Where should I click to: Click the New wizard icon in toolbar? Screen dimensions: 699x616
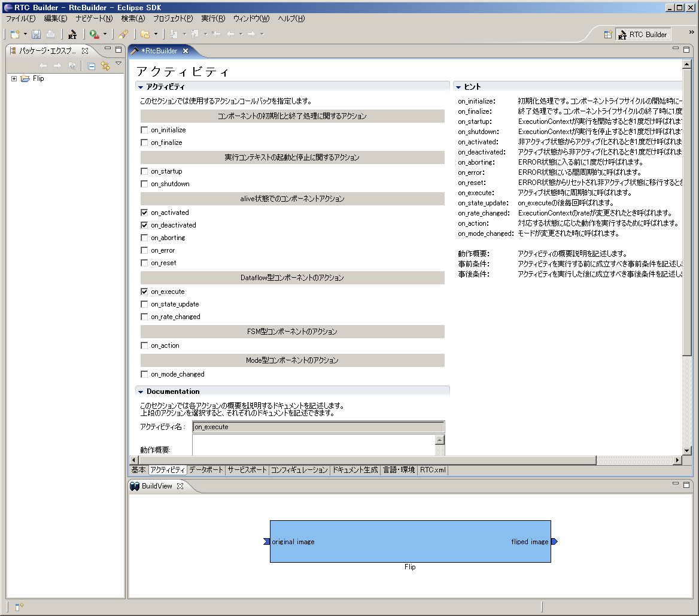click(14, 34)
